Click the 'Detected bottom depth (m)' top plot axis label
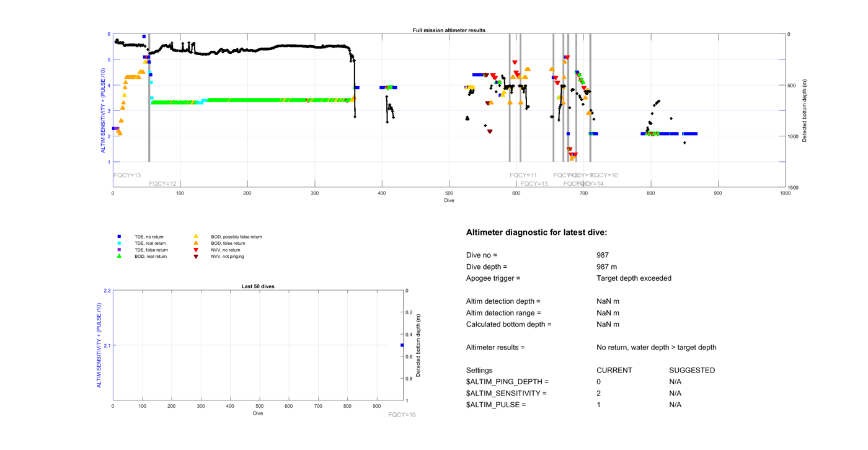The image size is (868, 450). pyautogui.click(x=805, y=111)
